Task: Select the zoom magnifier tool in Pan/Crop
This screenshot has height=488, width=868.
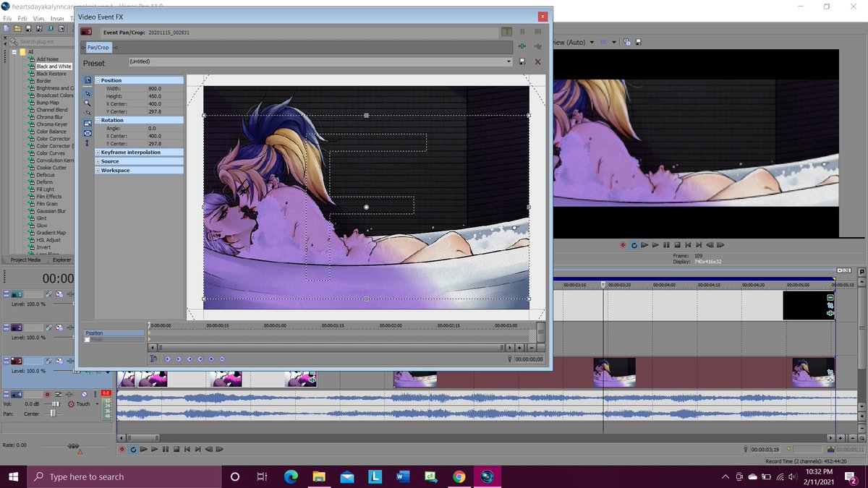Action: tap(88, 103)
